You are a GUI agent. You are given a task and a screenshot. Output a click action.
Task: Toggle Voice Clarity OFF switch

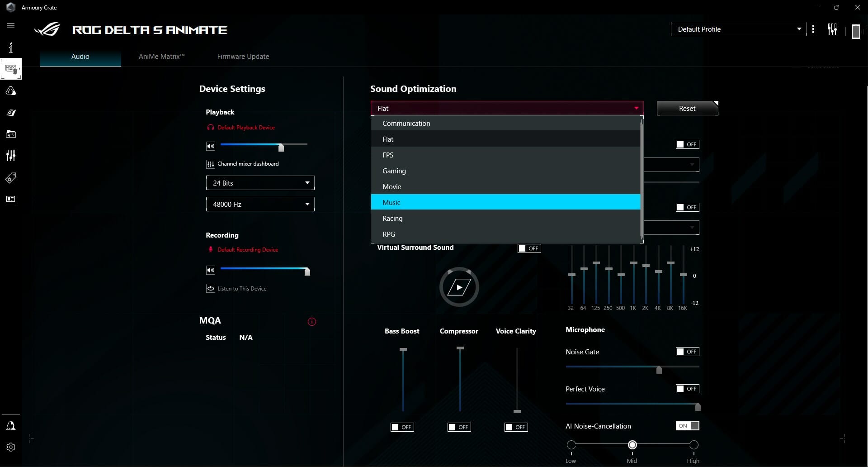point(516,427)
